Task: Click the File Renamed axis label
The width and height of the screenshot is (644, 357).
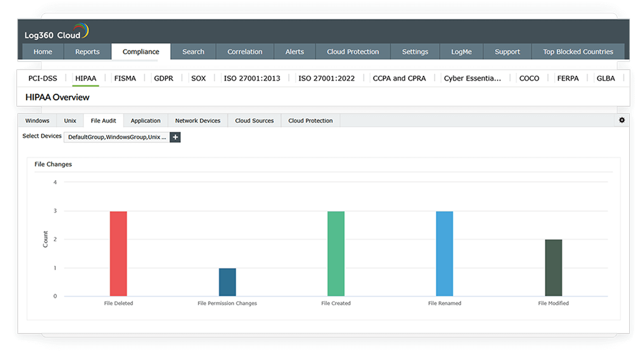Action: coord(445,303)
